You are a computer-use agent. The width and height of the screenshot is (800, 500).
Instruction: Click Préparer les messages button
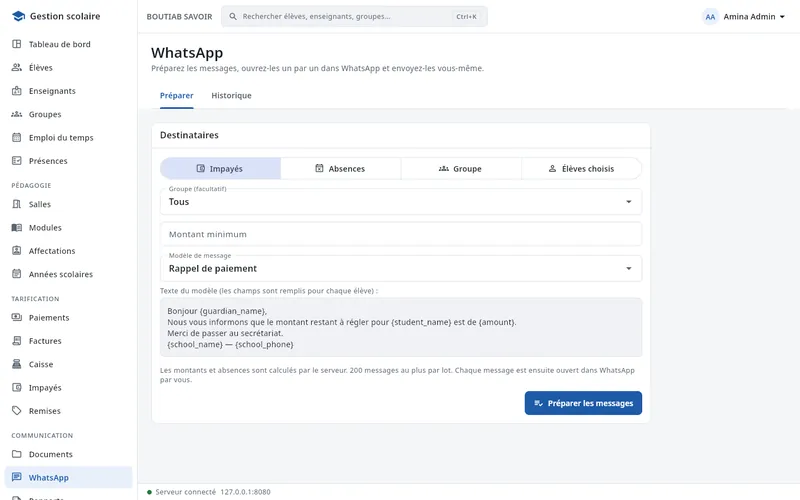click(x=583, y=403)
